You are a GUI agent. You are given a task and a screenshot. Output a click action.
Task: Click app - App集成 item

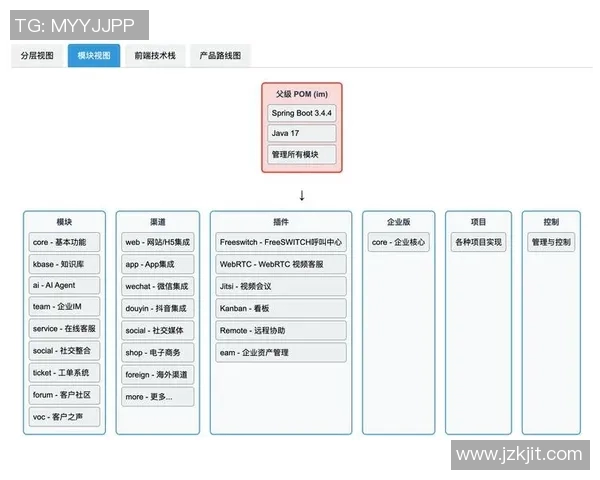[158, 264]
